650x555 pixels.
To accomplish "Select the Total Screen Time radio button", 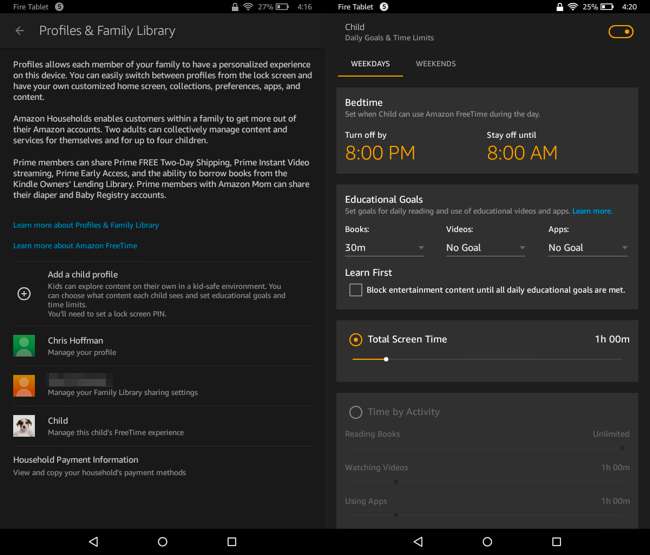I will pos(356,340).
